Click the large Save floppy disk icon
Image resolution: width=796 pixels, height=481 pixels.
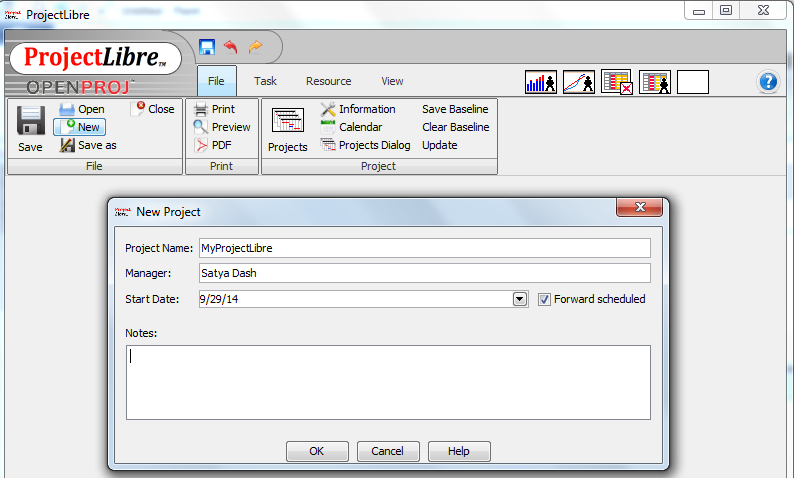pyautogui.click(x=30, y=120)
